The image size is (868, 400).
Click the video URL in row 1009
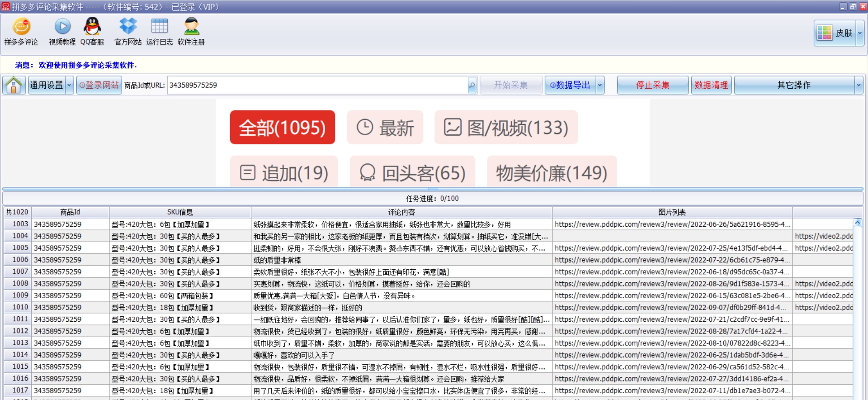coord(823,295)
